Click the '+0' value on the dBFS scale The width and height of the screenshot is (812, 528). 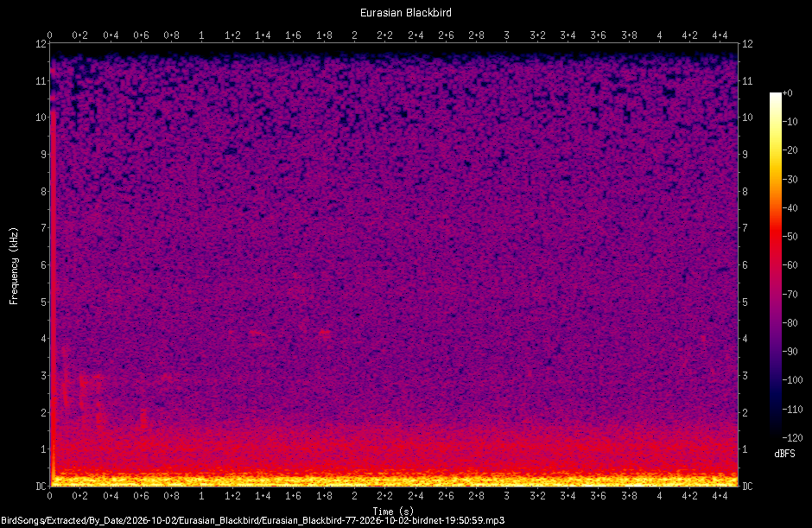pyautogui.click(x=788, y=93)
